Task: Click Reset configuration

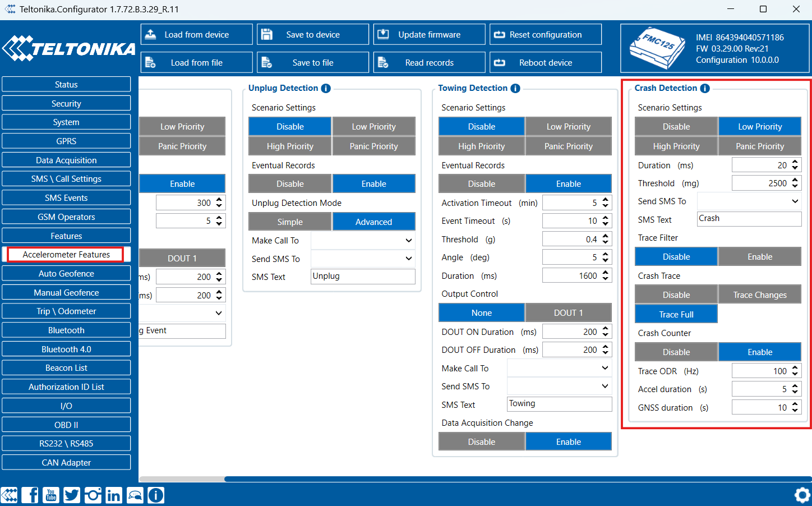Action: point(546,34)
